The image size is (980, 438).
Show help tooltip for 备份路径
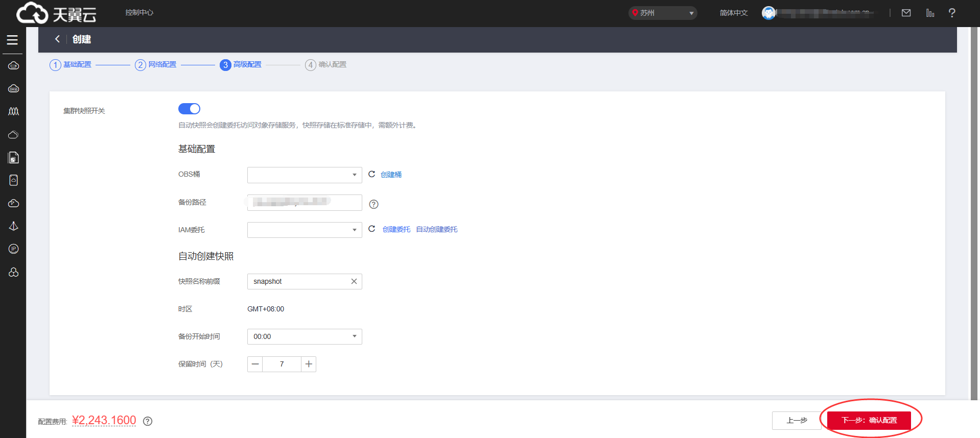click(x=374, y=204)
